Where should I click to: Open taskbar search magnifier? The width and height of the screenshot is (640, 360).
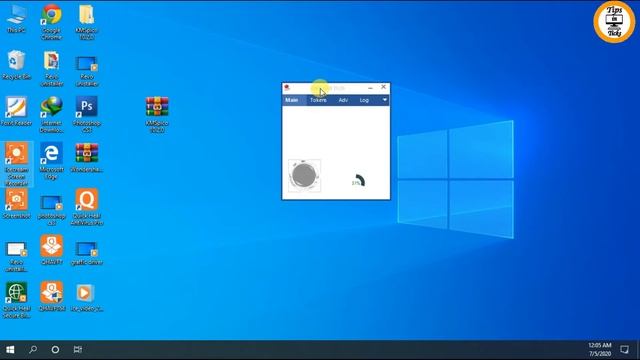click(x=33, y=350)
